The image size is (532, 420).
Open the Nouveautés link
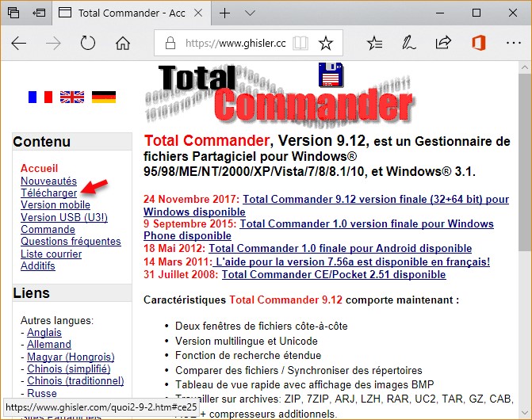49,181
